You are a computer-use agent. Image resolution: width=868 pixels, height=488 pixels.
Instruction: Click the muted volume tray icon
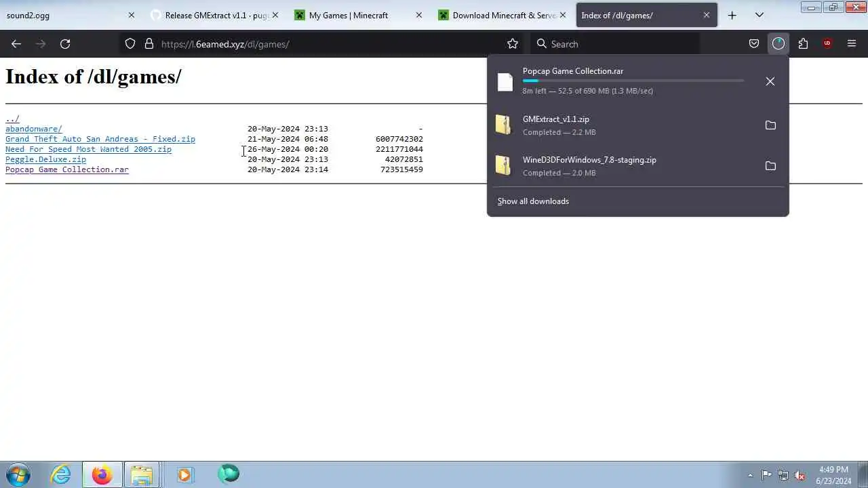[800, 475]
